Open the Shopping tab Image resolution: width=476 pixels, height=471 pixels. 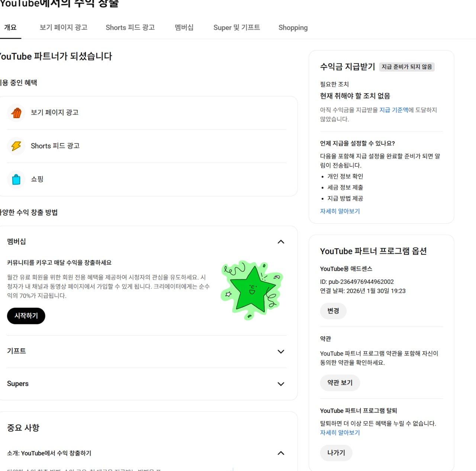pos(293,28)
